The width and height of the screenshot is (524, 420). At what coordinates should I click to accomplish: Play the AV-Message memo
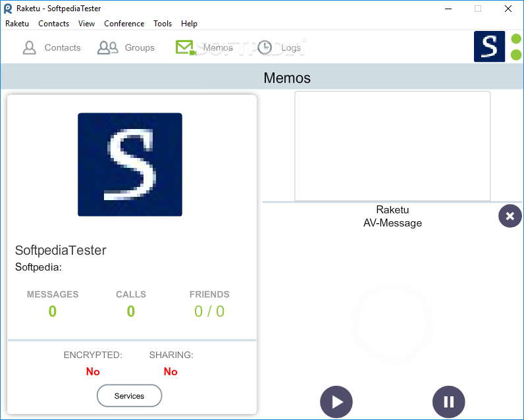[x=336, y=402]
